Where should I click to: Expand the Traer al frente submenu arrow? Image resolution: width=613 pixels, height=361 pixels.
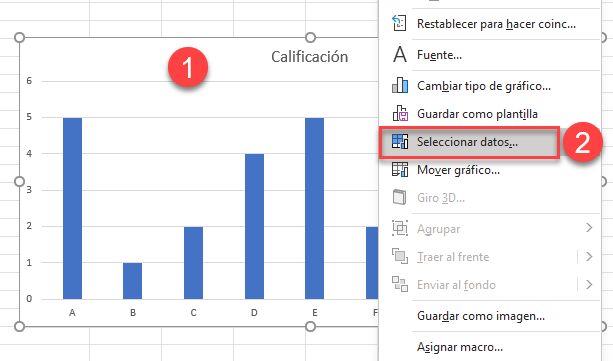pos(589,257)
